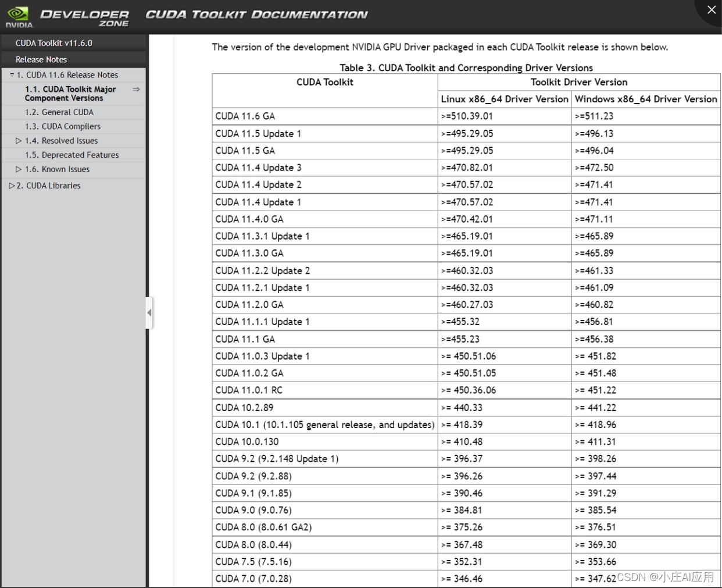Select the CUDA 10.0.130 cell
This screenshot has height=588, width=722.
point(325,441)
